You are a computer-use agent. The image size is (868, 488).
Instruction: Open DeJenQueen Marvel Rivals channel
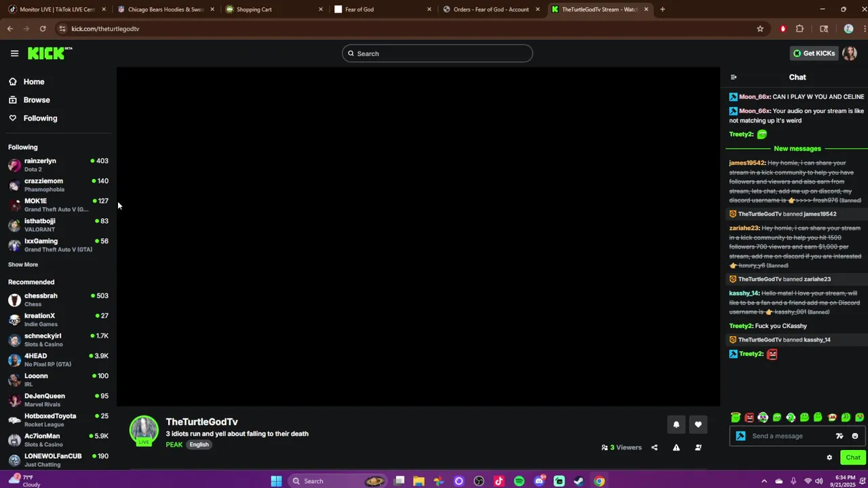pyautogui.click(x=58, y=400)
